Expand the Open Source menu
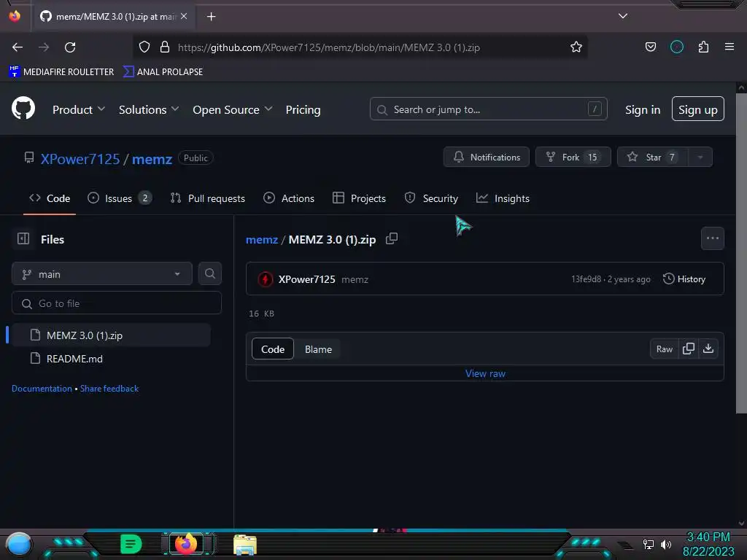Screen dimensions: 747x560 point(233,109)
